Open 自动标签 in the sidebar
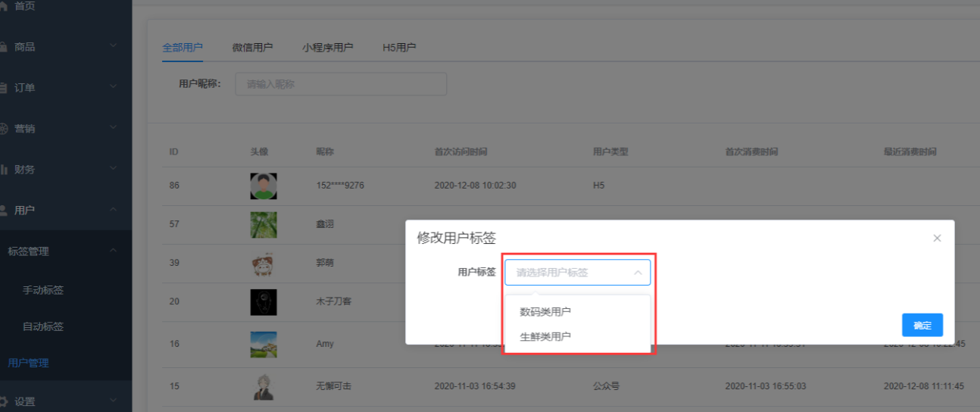 [43, 327]
